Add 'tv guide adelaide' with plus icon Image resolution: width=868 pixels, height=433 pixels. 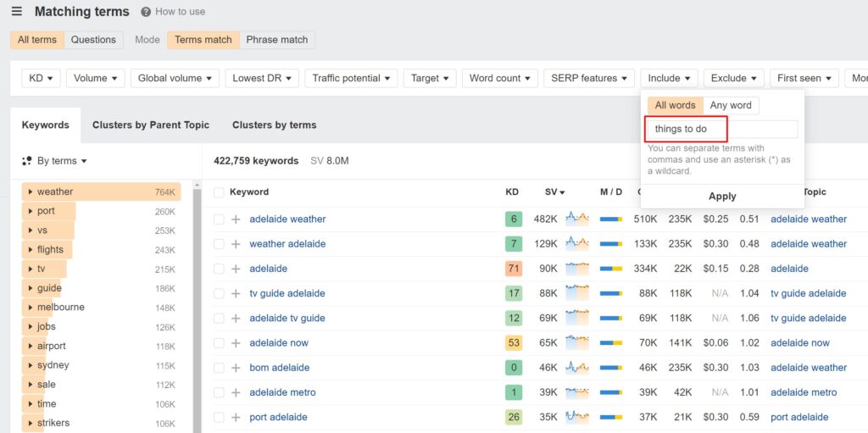[x=236, y=293]
